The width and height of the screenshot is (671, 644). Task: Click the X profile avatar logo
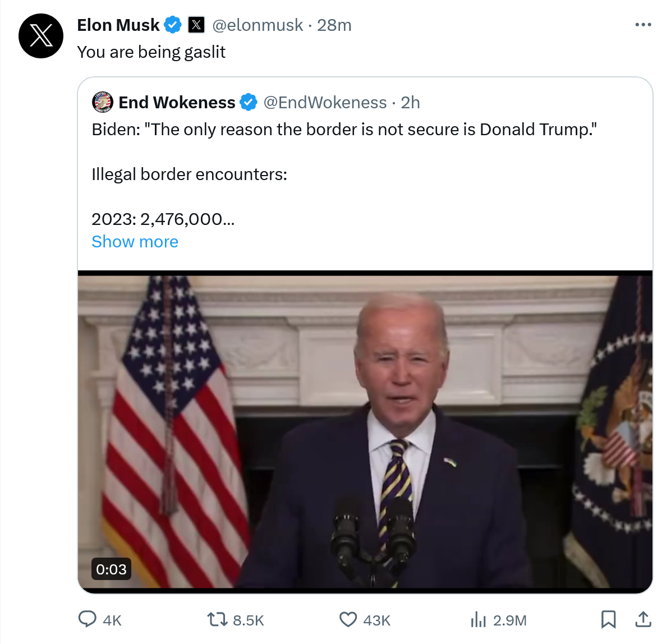[41, 36]
